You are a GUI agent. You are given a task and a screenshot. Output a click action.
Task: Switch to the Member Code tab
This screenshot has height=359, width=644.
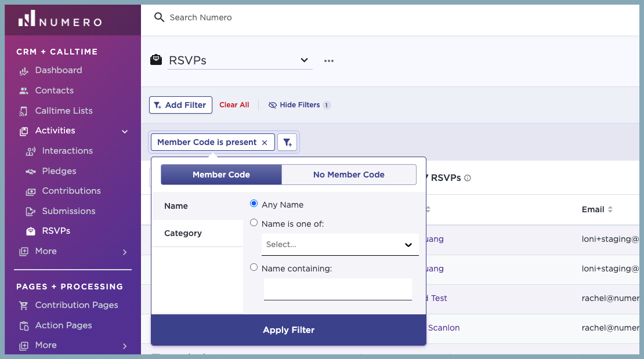click(222, 175)
